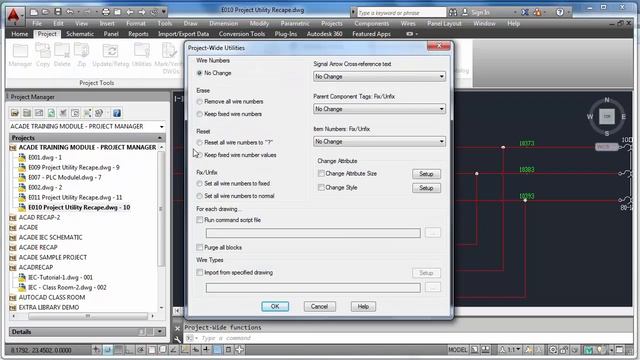Image resolution: width=640 pixels, height=360 pixels.
Task: Click the Update/Retag ribbon icon
Action: tap(110, 55)
